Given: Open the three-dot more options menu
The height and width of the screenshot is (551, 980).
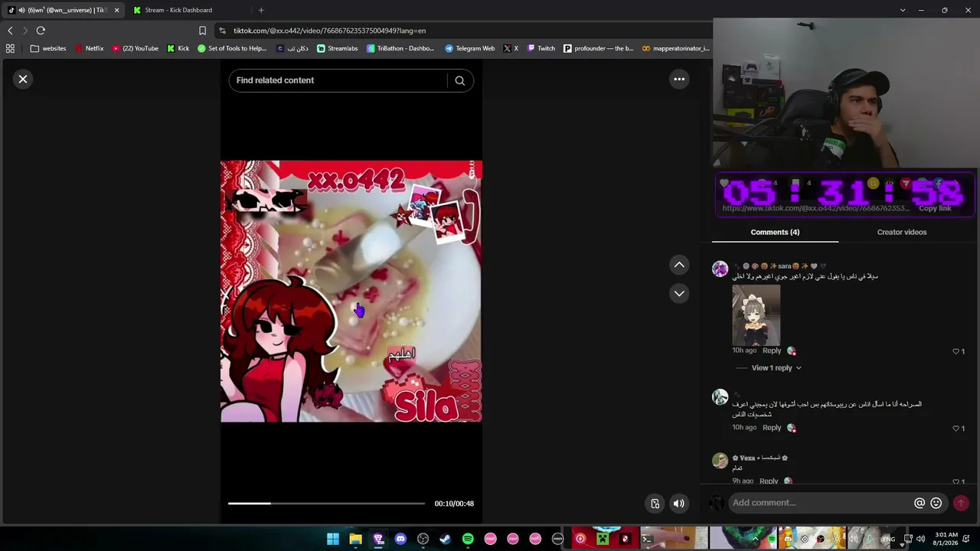Looking at the screenshot, I should click(x=679, y=79).
